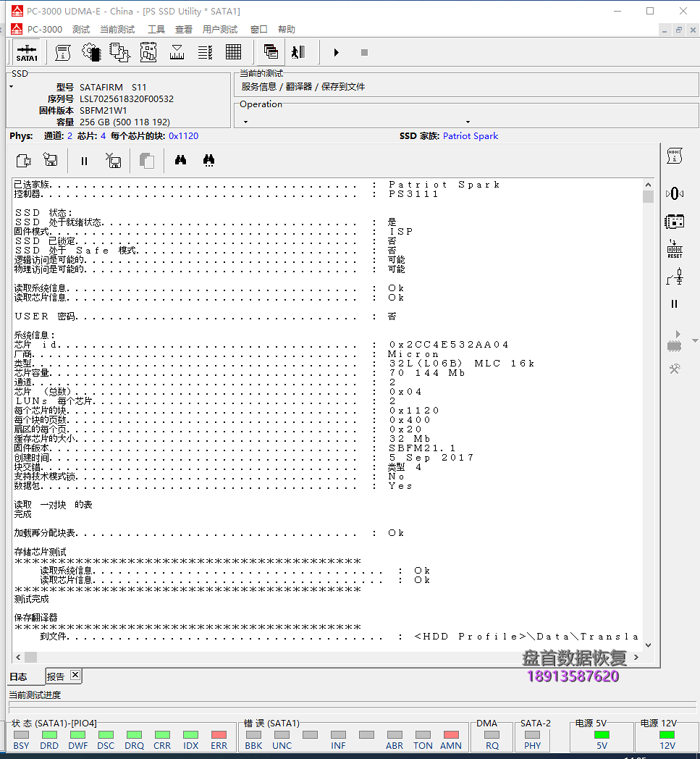Viewport: 700px width, 759px height.
Task: Collapse the SSD info panel arrow
Action: pyautogui.click(x=11, y=87)
